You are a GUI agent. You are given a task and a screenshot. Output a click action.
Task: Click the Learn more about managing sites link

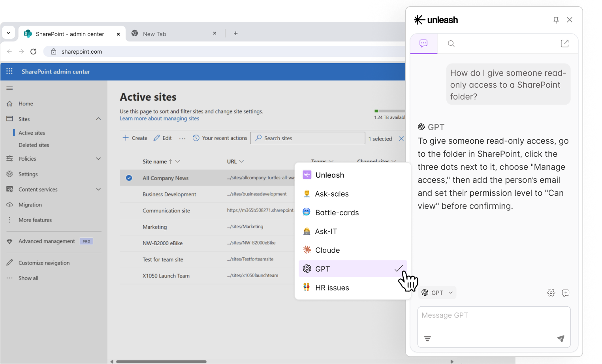pos(160,118)
